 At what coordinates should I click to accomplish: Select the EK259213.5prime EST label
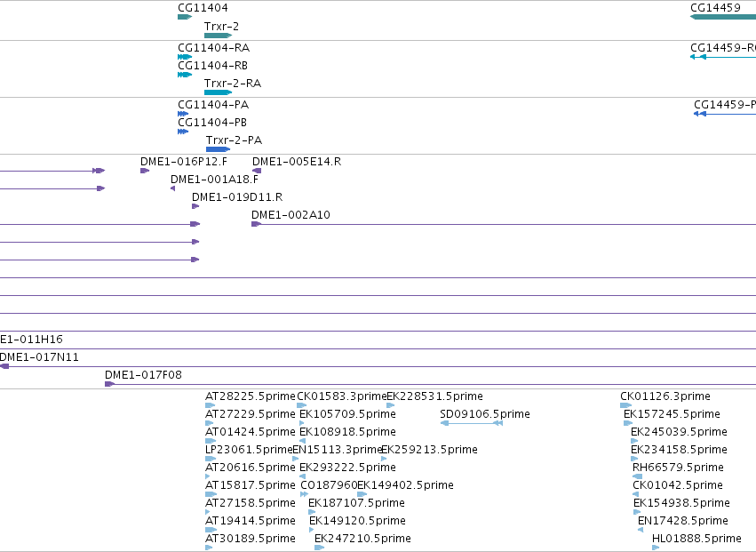[430, 450]
